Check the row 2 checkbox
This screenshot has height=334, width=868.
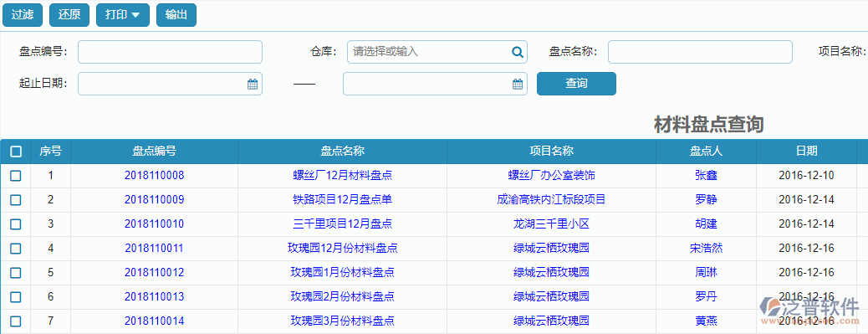click(16, 200)
